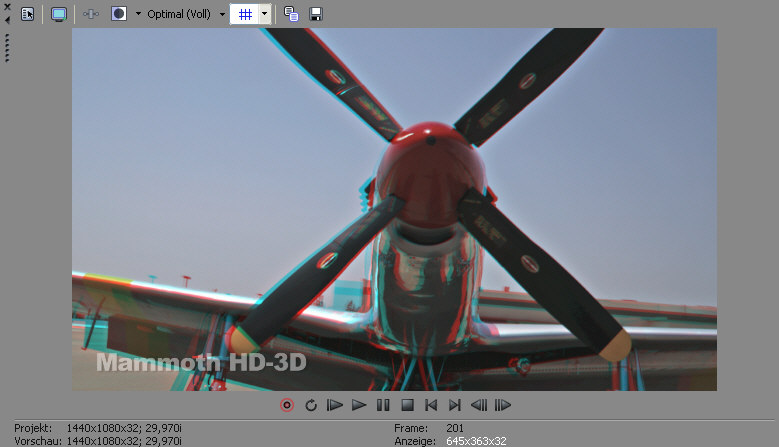Screen dimensions: 779x447
Task: Click Play From Start button
Action: 335,405
